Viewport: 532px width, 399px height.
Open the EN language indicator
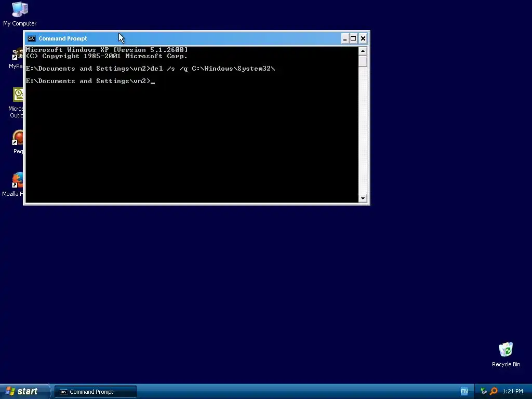coord(464,392)
